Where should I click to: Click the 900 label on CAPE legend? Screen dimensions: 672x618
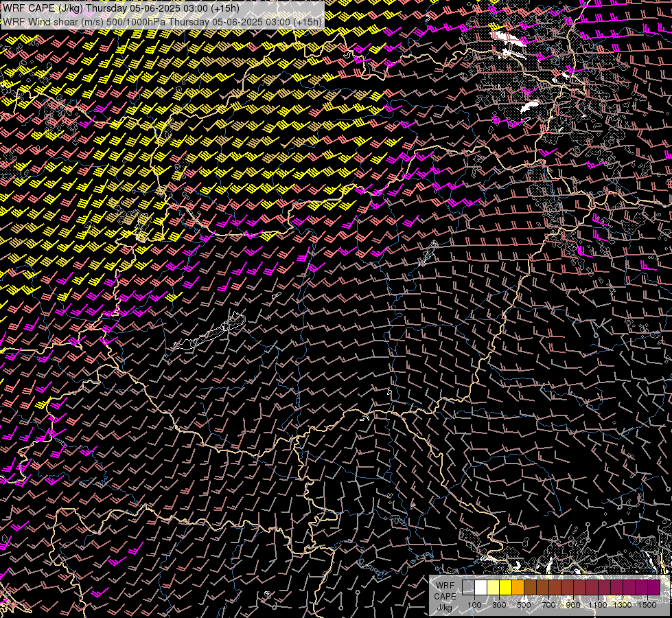pyautogui.click(x=573, y=605)
